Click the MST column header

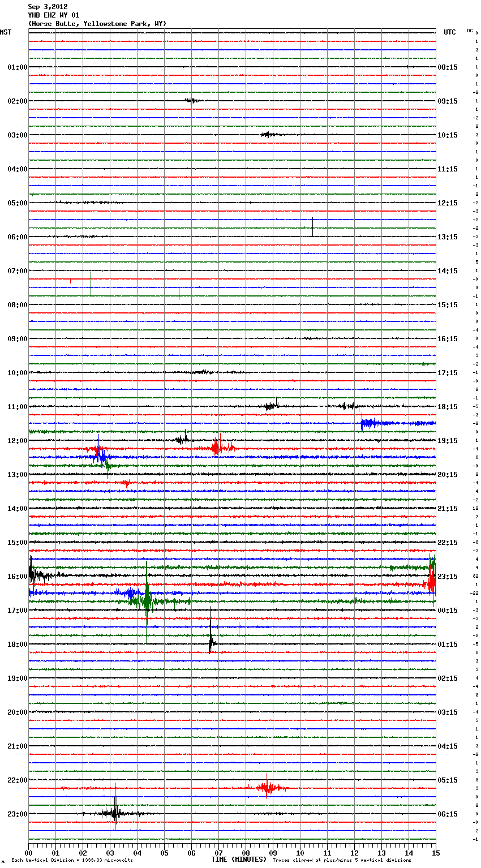tap(6, 32)
